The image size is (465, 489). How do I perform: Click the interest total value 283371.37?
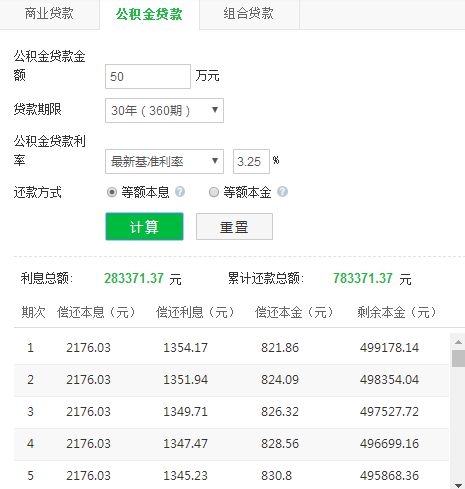point(134,278)
